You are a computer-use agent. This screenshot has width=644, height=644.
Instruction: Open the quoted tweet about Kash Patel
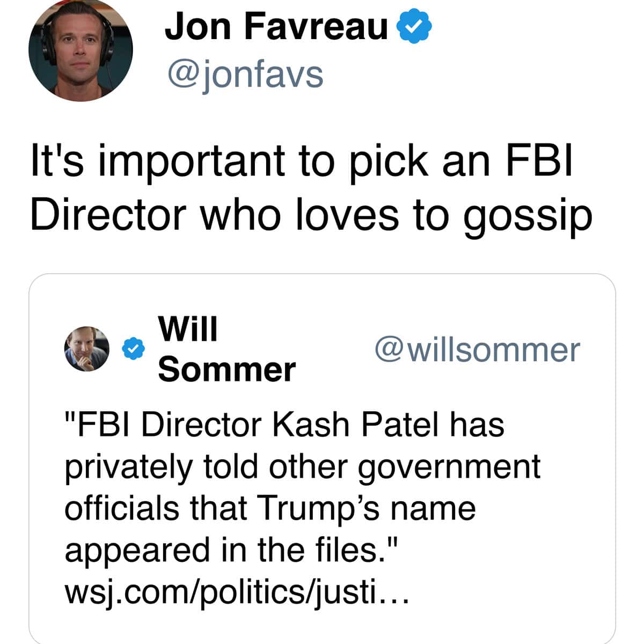tap(322, 459)
